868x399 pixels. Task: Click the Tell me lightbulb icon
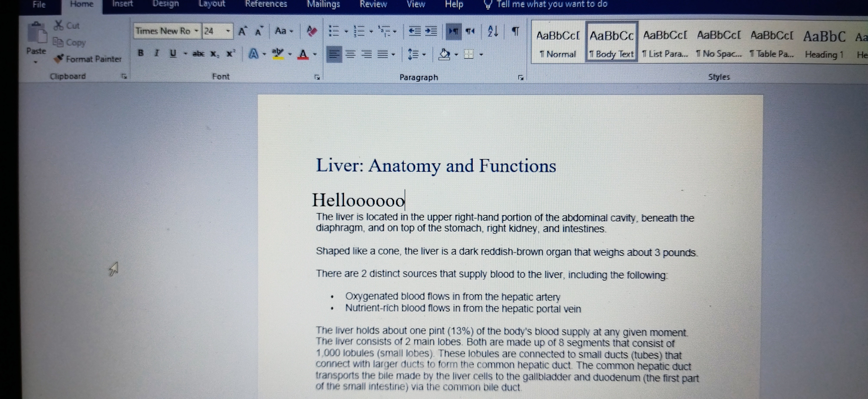click(x=488, y=4)
